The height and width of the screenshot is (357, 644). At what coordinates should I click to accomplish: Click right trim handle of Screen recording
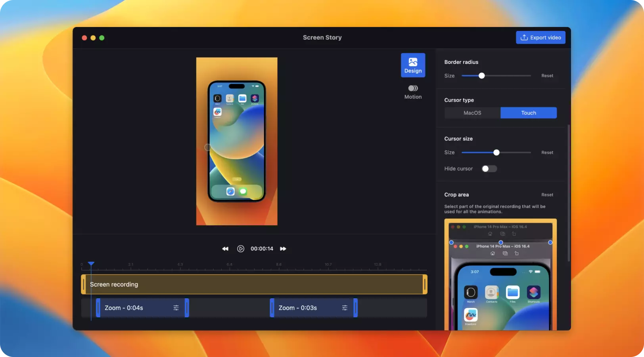pos(425,284)
